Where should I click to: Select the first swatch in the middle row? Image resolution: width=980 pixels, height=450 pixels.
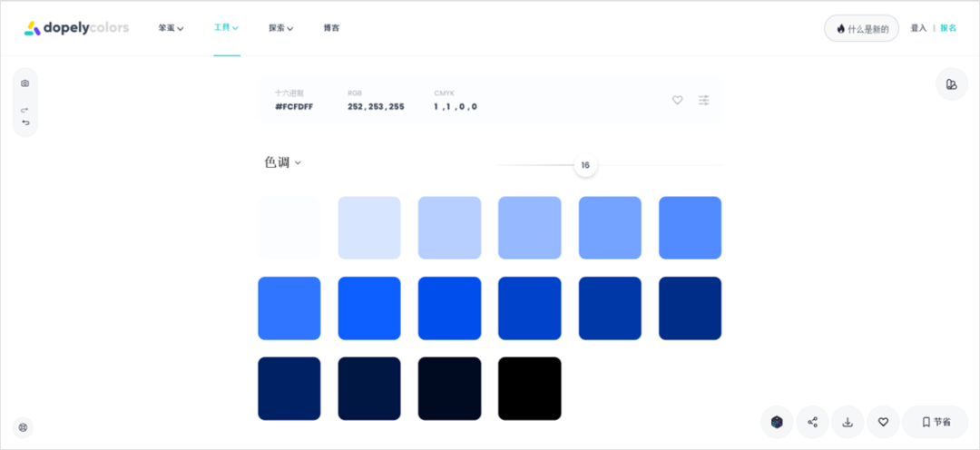(x=289, y=308)
